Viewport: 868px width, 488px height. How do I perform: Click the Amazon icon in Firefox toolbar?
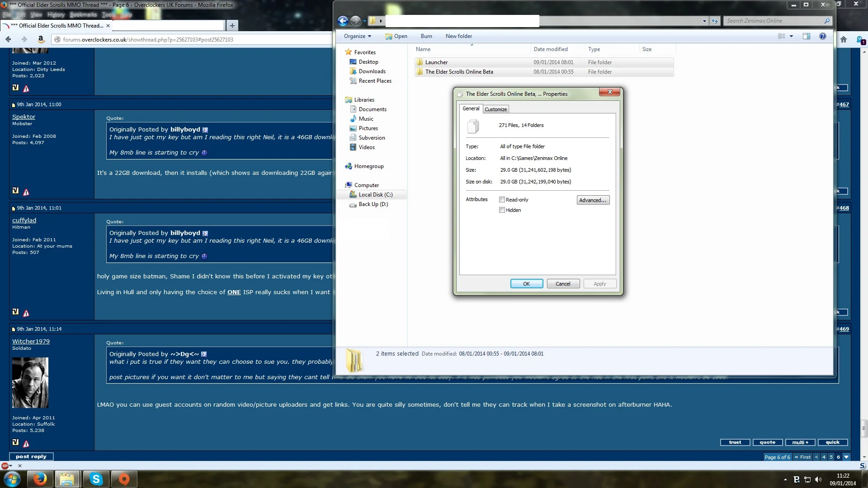pos(41,39)
